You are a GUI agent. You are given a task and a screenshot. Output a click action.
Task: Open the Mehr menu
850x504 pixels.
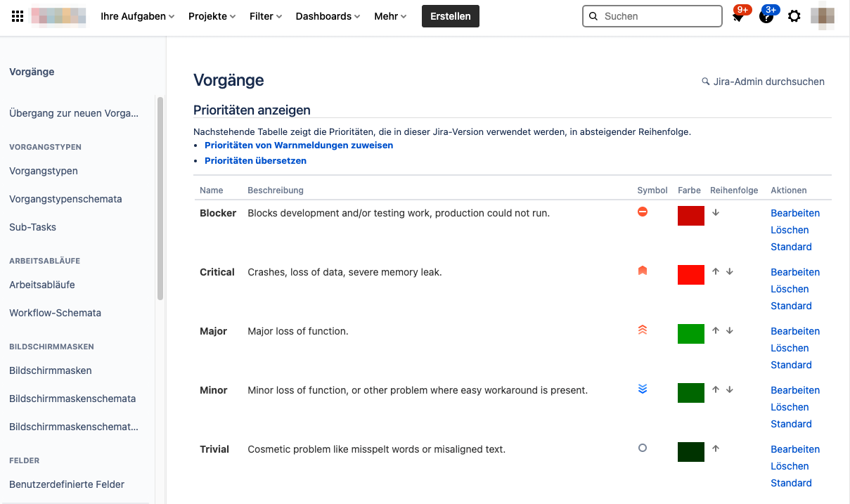coord(389,15)
